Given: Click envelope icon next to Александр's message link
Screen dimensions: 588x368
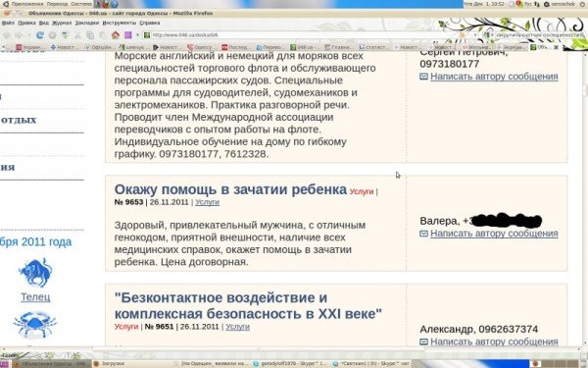Looking at the screenshot, I should point(423,342).
